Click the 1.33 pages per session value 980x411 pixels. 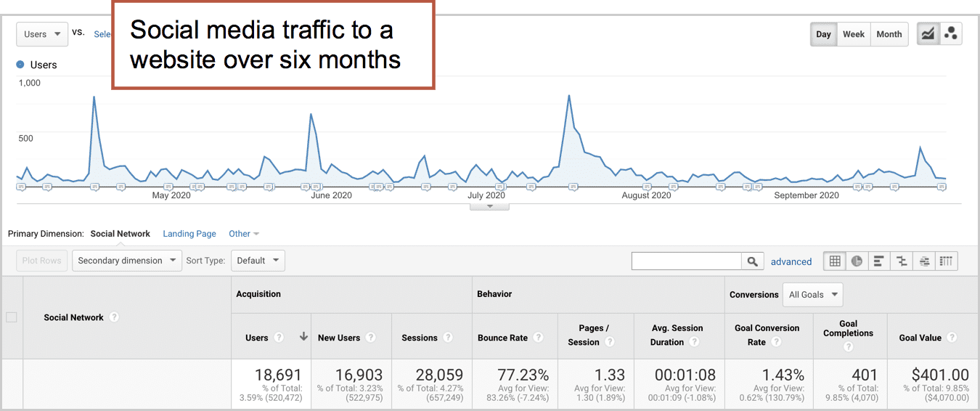coord(610,375)
